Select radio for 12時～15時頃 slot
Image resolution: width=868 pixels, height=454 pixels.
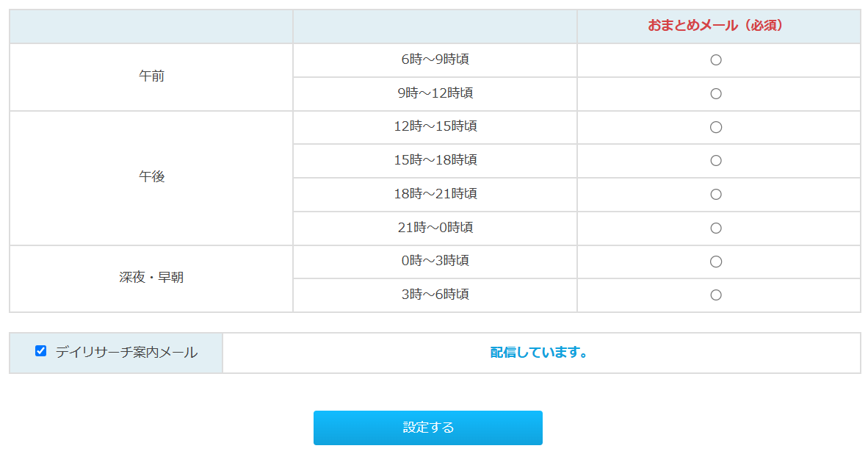716,127
